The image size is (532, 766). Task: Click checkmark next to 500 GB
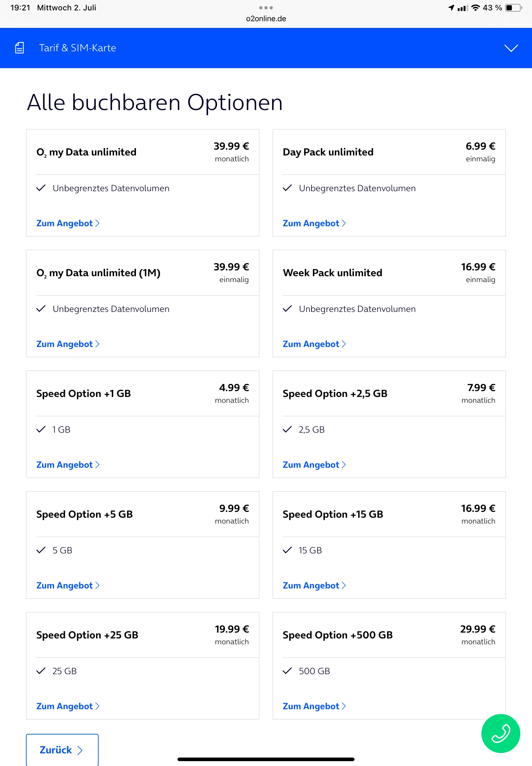point(287,670)
